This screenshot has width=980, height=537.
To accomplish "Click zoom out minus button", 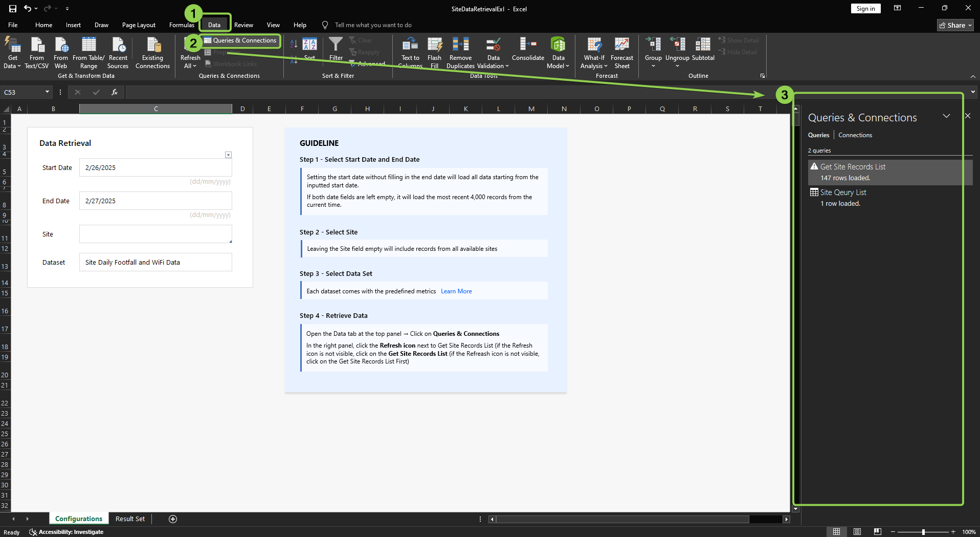I will click(x=893, y=532).
